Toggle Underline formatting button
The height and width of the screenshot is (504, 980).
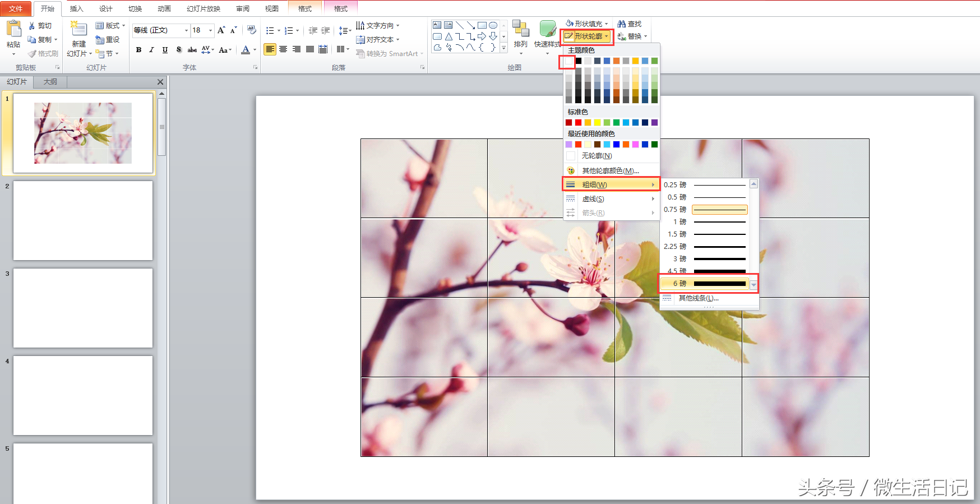[x=165, y=50]
